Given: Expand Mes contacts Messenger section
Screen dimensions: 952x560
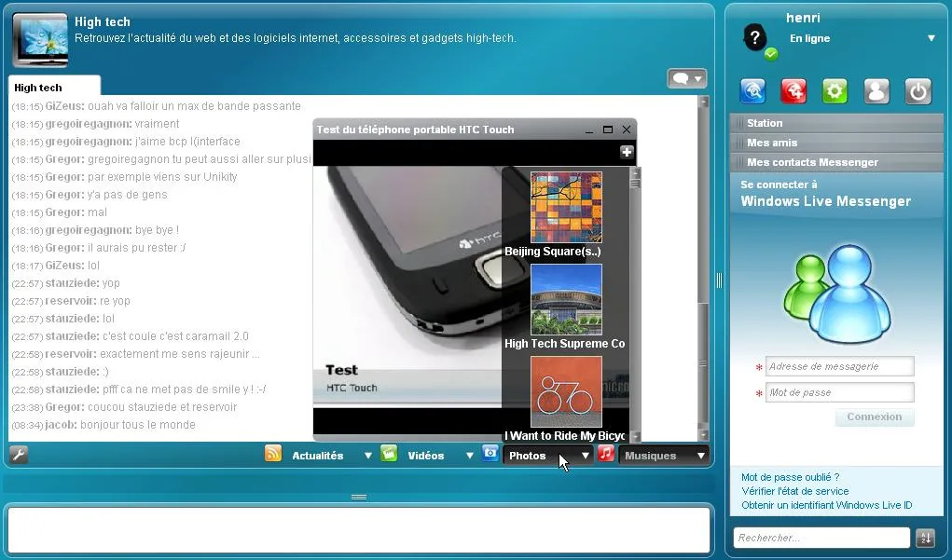Looking at the screenshot, I should pyautogui.click(x=836, y=162).
